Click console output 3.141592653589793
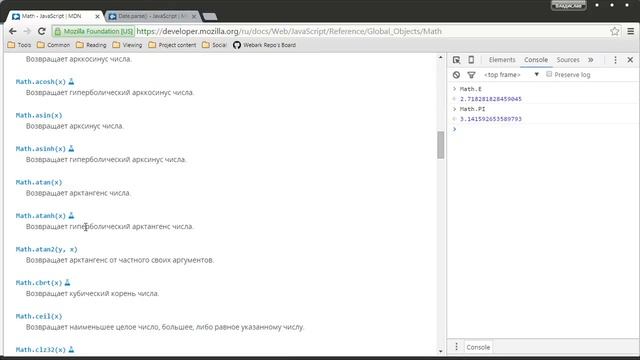 [x=491, y=119]
